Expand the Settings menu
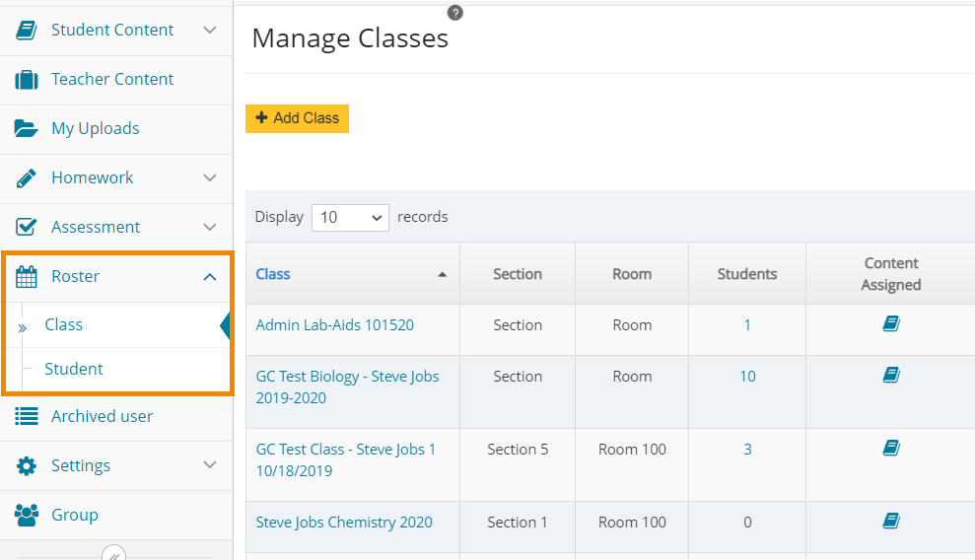 [209, 465]
